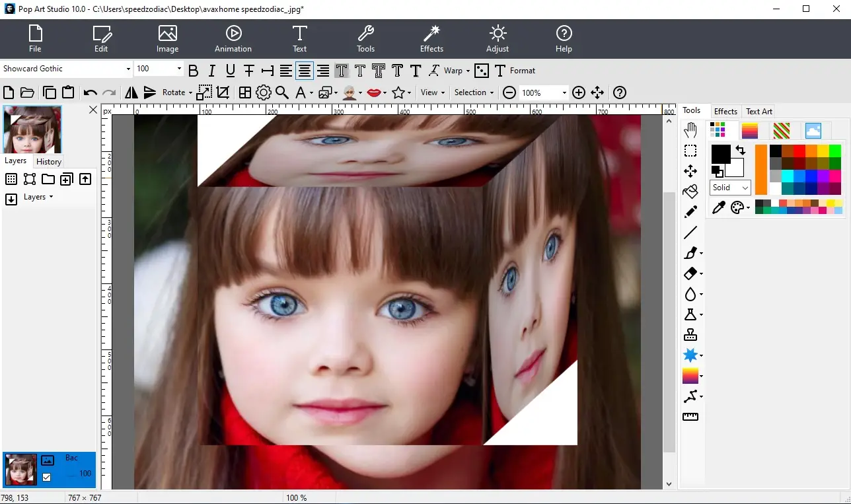Image resolution: width=851 pixels, height=504 pixels.
Task: Switch to the Text Art tab
Action: 759,111
